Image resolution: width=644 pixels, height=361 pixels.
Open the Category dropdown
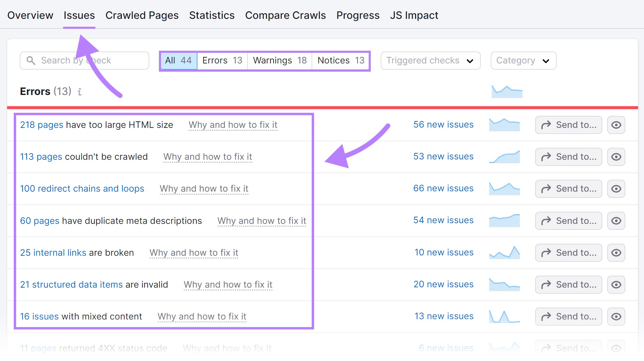point(523,60)
